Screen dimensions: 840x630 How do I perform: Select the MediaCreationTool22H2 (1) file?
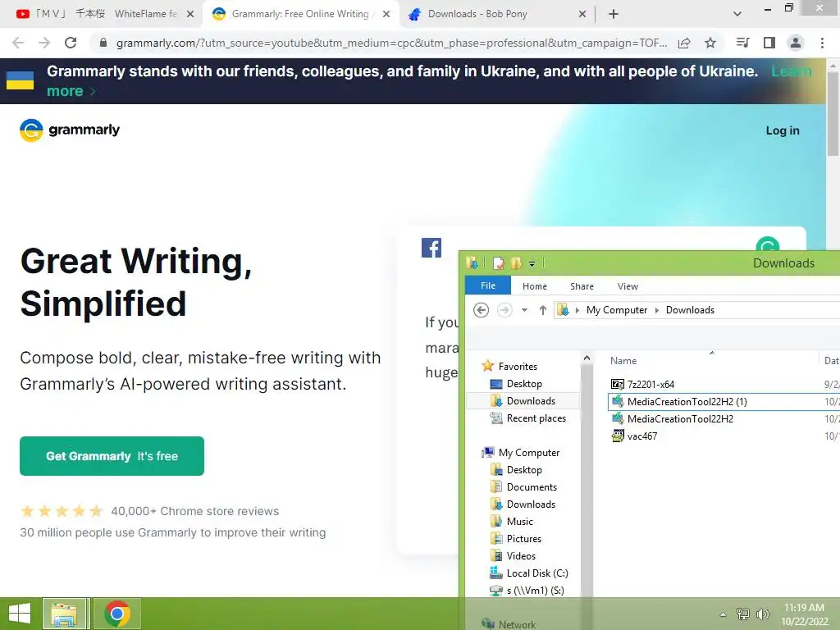tap(687, 401)
